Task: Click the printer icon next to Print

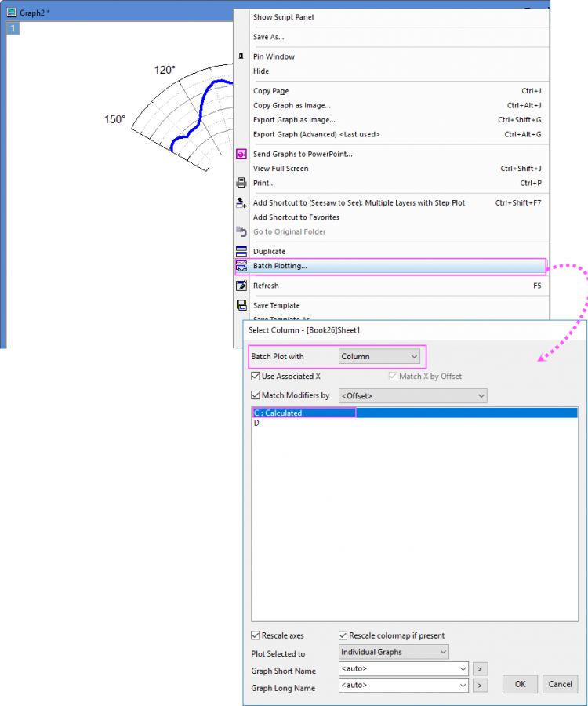Action: (x=241, y=183)
